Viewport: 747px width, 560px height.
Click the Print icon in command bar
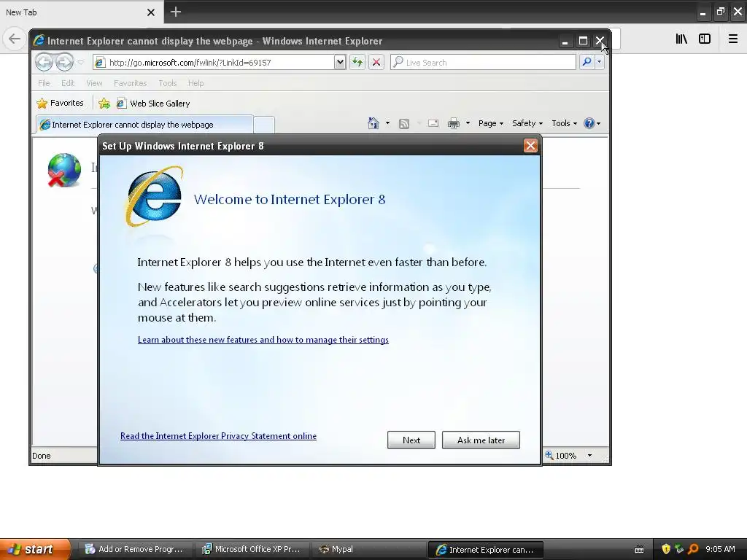coord(454,123)
